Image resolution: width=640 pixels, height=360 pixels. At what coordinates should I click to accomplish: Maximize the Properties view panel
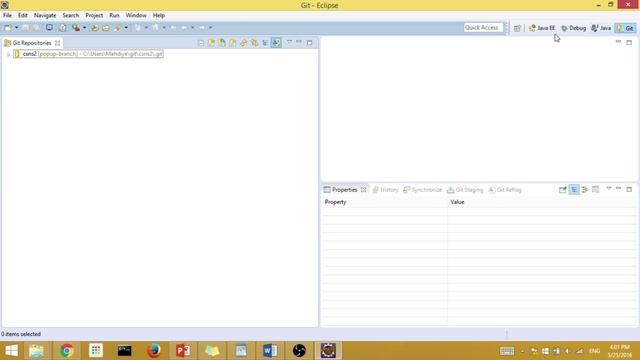629,189
